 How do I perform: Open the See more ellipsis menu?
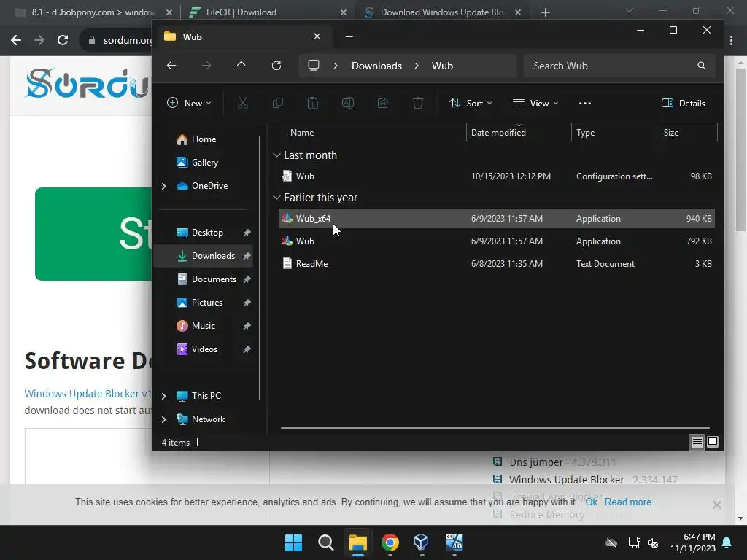point(585,103)
